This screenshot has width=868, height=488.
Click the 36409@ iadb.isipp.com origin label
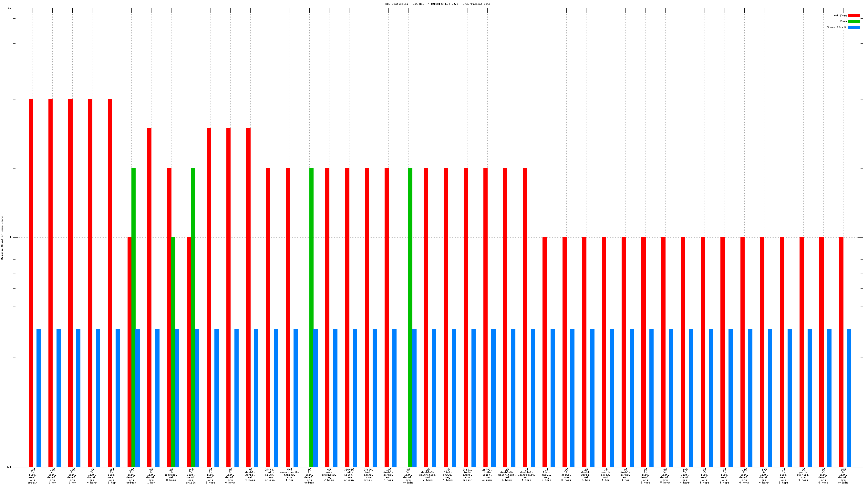[349, 475]
